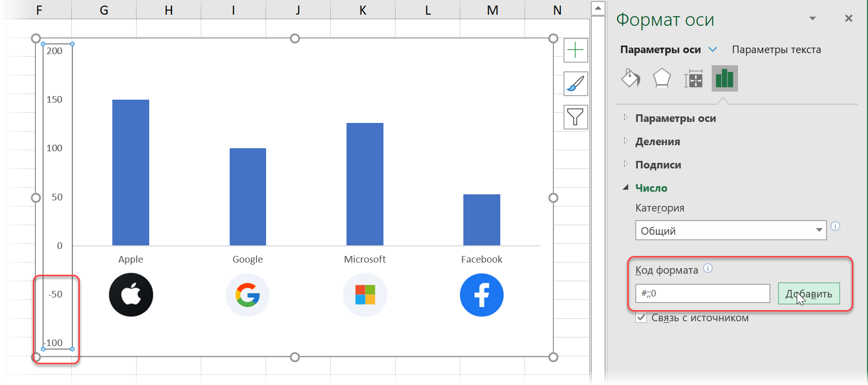Viewport: 868px width, 385px height.
Task: Click the -50 axis label
Action: (x=56, y=294)
